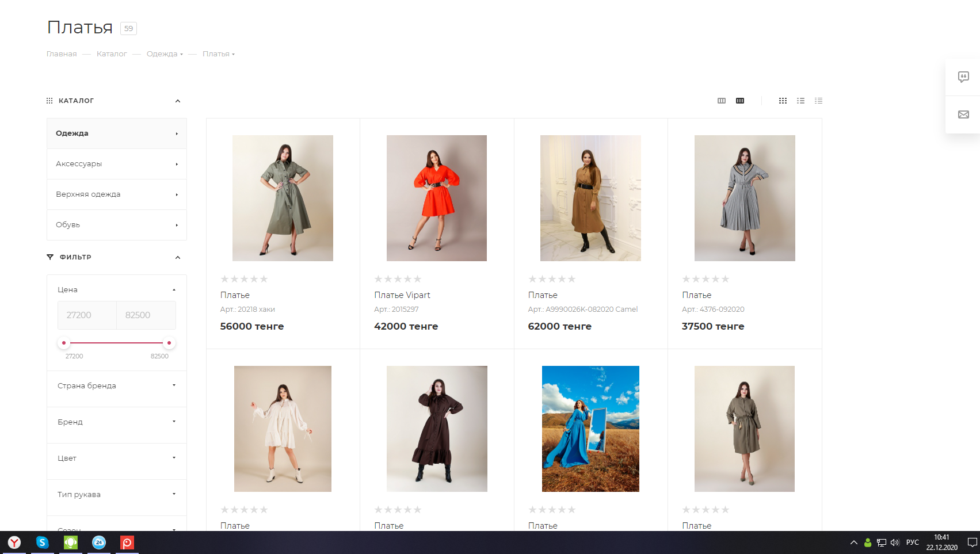Open the khaki dress photo
Viewport: 980px width, 554px height.
(x=283, y=198)
